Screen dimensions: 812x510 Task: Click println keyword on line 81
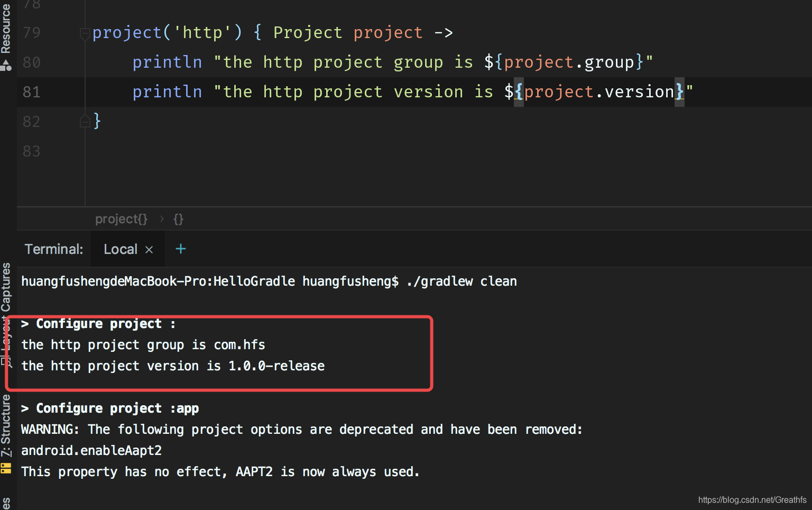pos(167,92)
